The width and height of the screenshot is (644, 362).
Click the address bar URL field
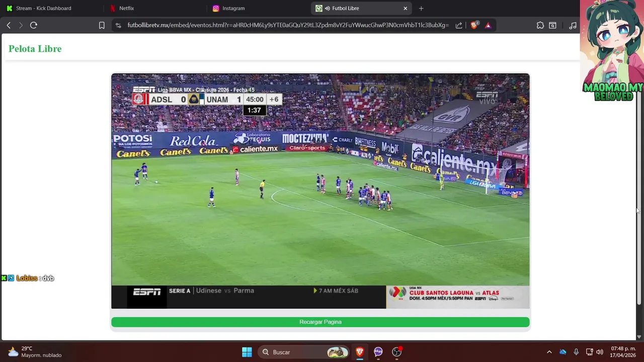[288, 25]
